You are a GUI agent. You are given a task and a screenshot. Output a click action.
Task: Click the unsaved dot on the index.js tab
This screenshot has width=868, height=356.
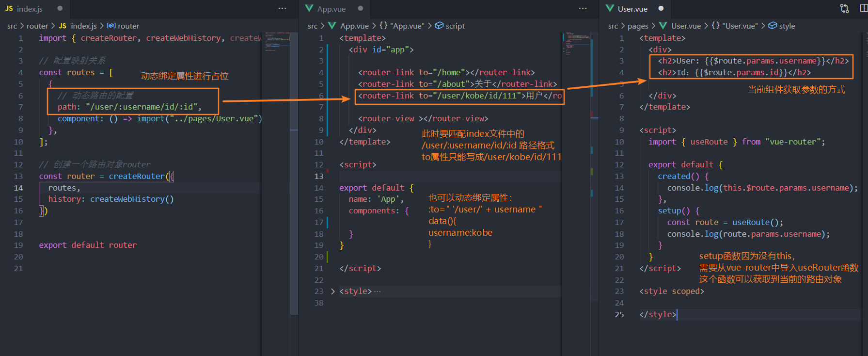coord(60,9)
